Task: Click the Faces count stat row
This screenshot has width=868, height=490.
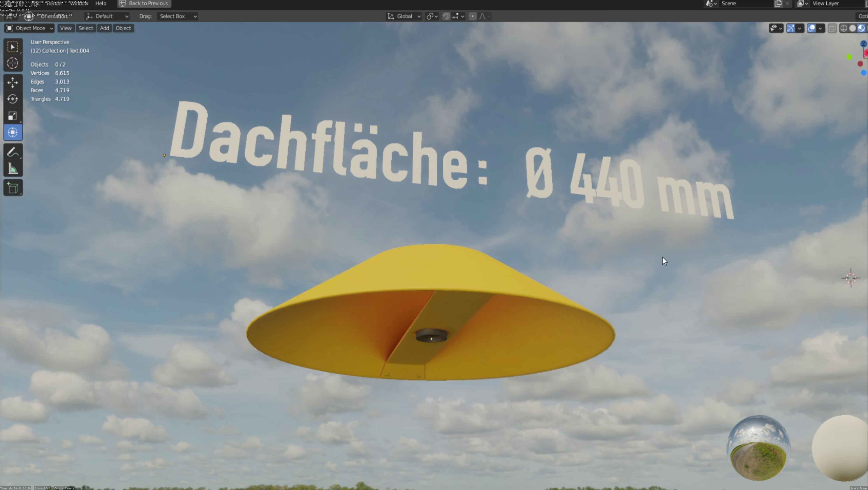Action: point(50,90)
